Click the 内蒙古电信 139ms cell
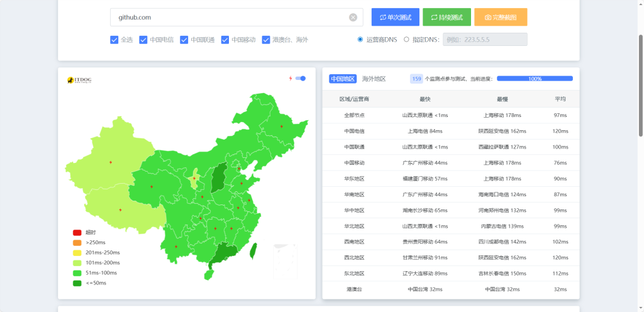644x312 pixels. point(502,226)
